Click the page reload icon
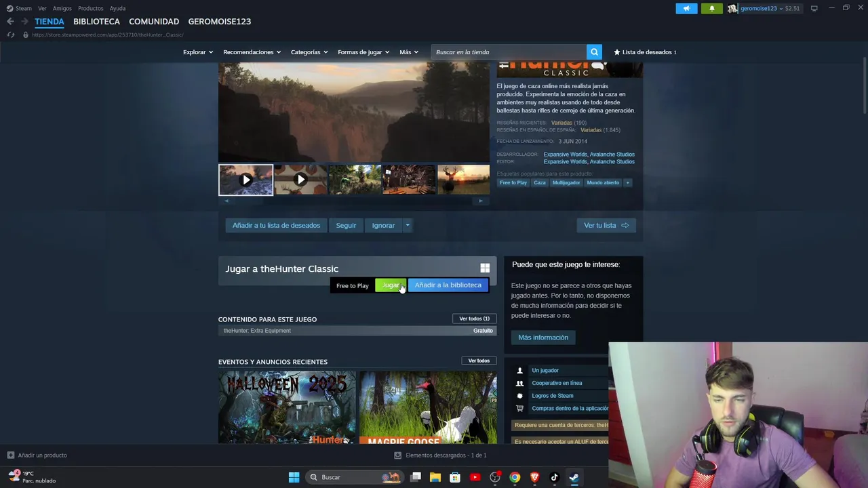The width and height of the screenshot is (868, 488). point(10,35)
